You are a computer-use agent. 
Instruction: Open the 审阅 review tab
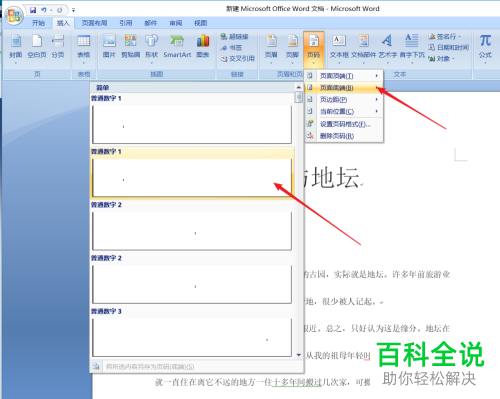pyautogui.click(x=175, y=23)
